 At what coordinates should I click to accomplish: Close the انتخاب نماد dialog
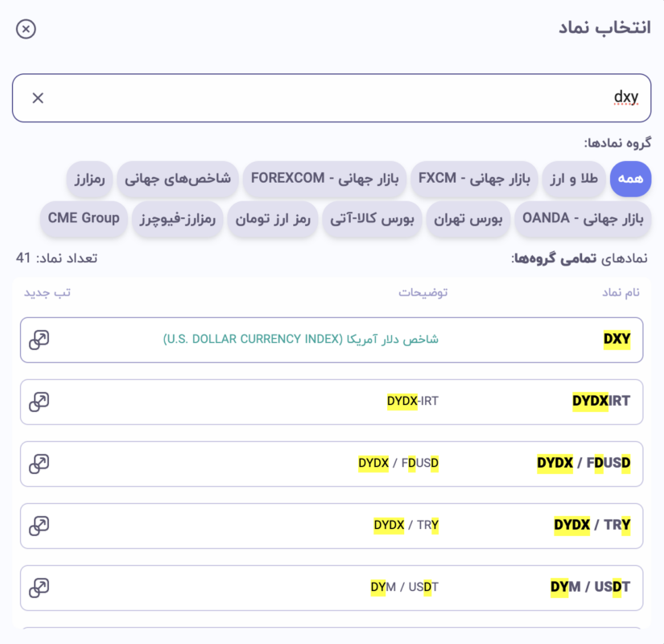click(27, 28)
